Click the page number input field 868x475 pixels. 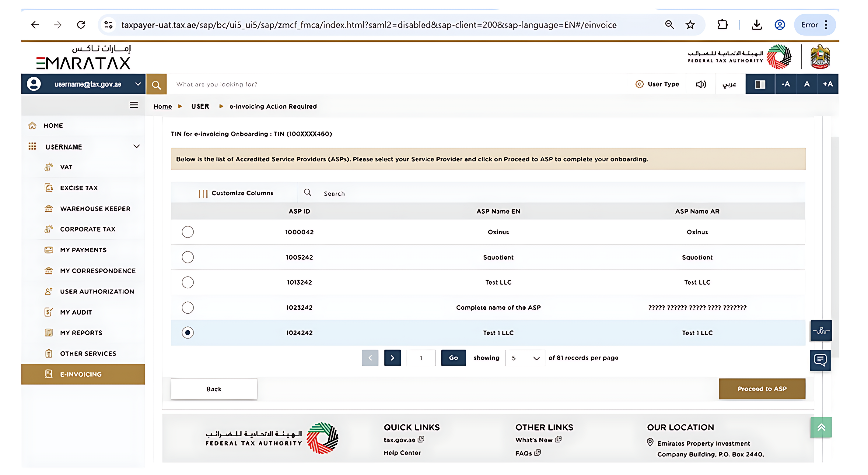tap(421, 358)
